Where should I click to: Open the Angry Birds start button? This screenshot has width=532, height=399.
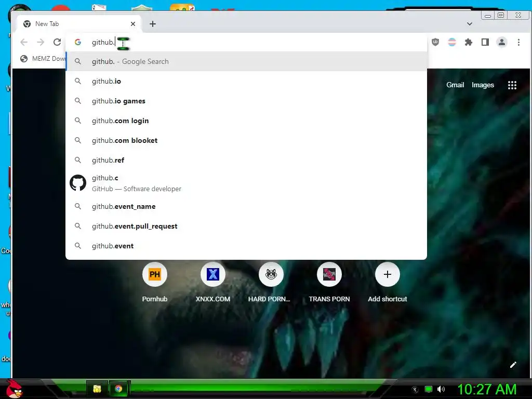tap(14, 389)
